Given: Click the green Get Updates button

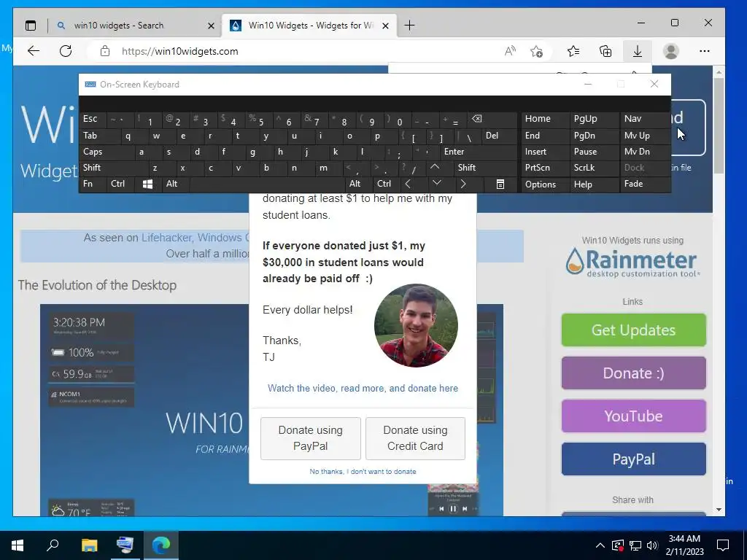Looking at the screenshot, I should [x=634, y=330].
